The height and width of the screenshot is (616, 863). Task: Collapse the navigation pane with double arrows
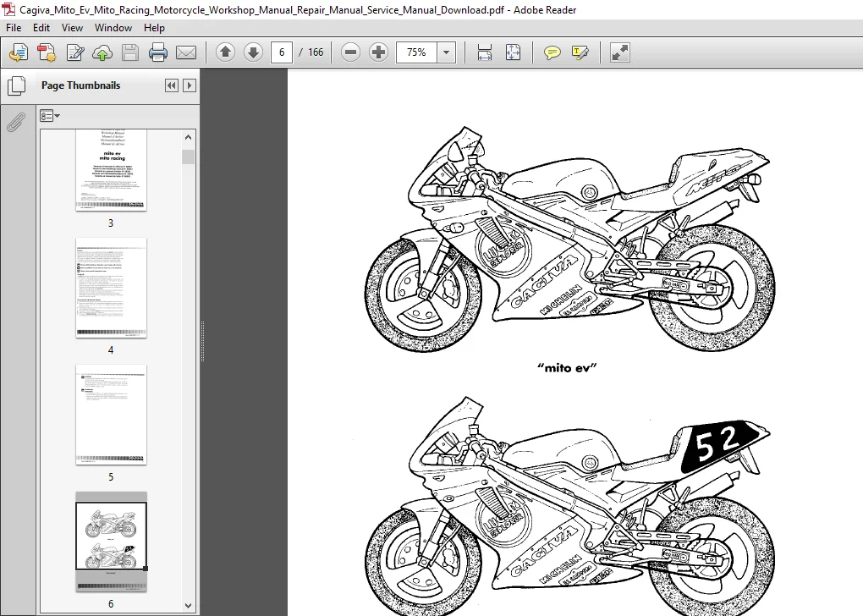[172, 85]
